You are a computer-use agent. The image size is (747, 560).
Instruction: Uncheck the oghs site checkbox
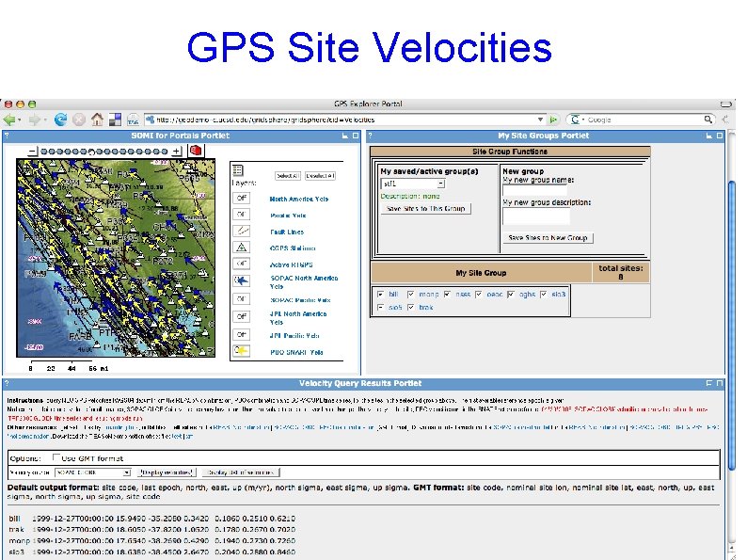(x=511, y=295)
